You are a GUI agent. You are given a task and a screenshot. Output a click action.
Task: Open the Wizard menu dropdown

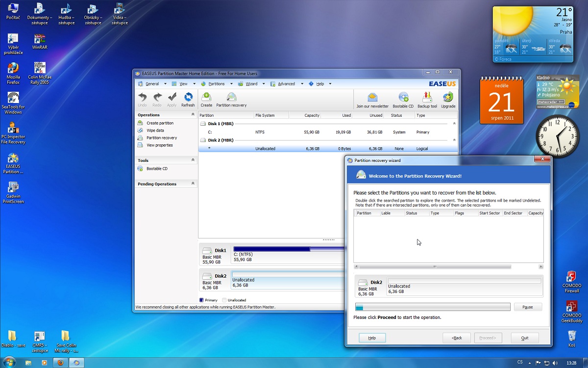click(251, 84)
